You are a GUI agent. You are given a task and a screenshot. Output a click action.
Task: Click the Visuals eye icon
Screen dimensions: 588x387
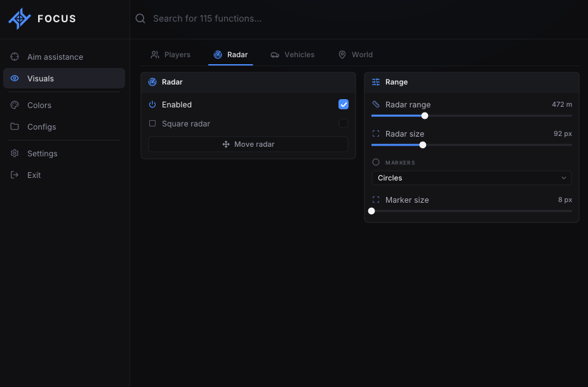[x=15, y=78]
